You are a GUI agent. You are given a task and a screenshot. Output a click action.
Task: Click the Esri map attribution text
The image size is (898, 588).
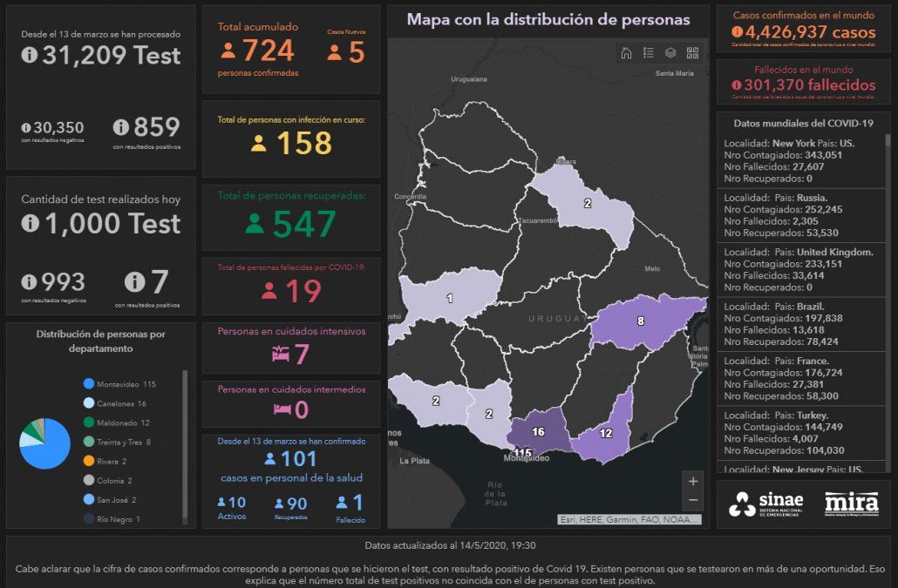(629, 520)
